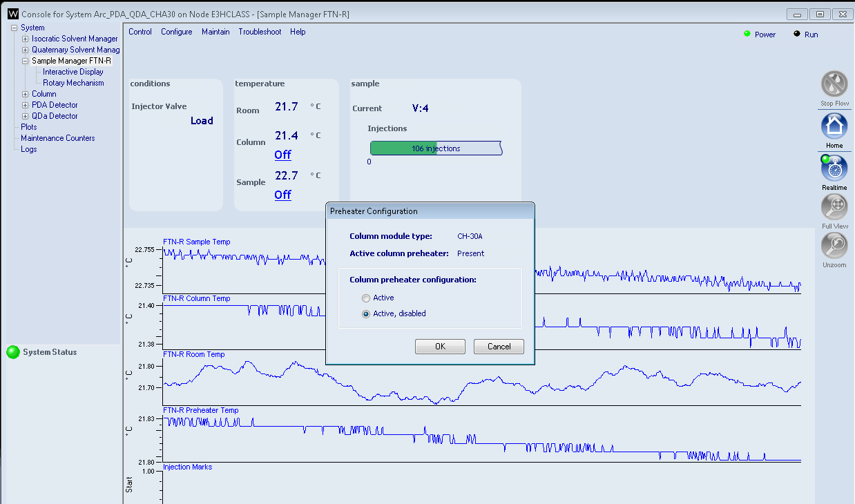
Task: Select Maintenance Counters in the tree
Action: point(58,138)
